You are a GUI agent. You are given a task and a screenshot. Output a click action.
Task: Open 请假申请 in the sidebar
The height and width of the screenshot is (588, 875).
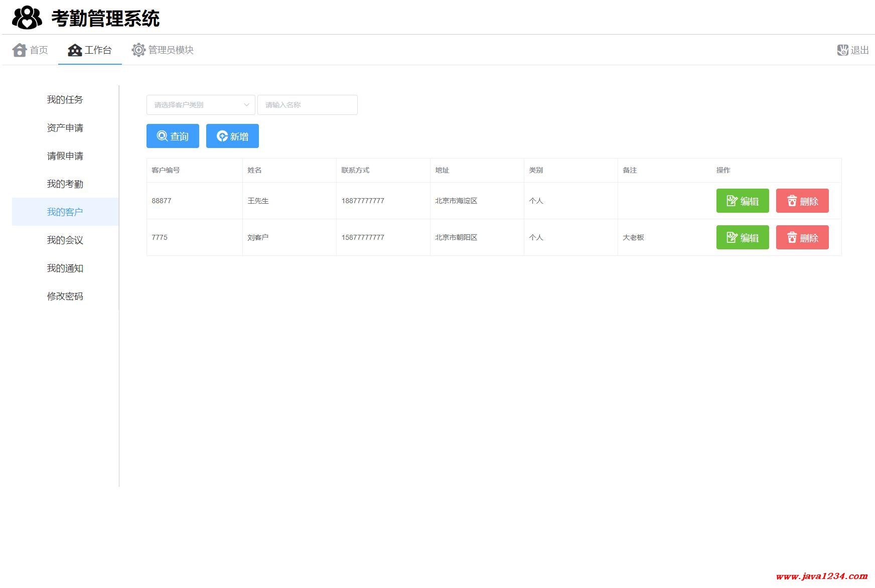pyautogui.click(x=65, y=156)
